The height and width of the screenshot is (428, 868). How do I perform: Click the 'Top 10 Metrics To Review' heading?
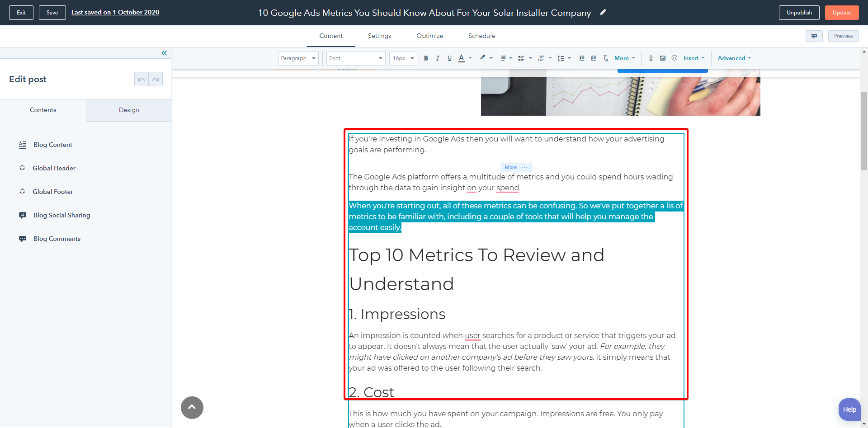[476, 269]
